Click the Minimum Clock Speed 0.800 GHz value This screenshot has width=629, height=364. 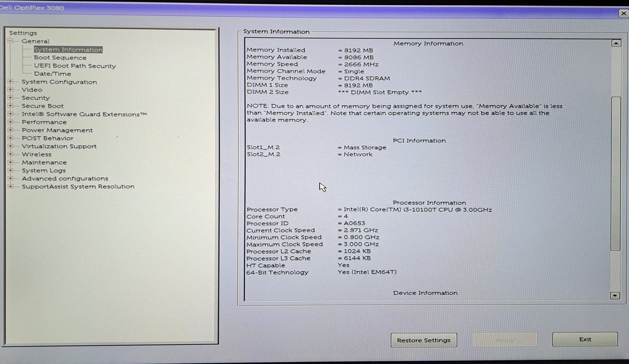coord(358,238)
